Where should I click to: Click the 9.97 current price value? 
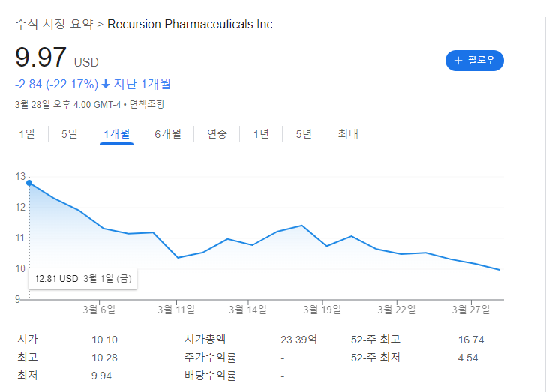point(40,57)
